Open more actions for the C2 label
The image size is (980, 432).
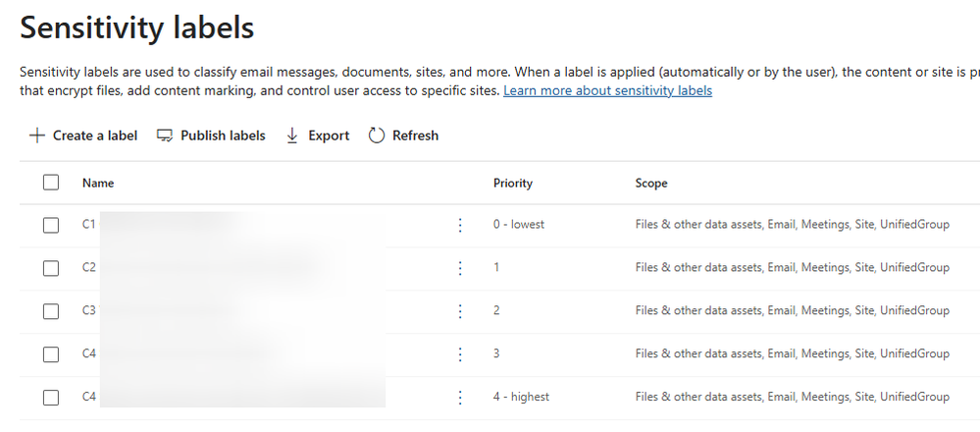[460, 268]
